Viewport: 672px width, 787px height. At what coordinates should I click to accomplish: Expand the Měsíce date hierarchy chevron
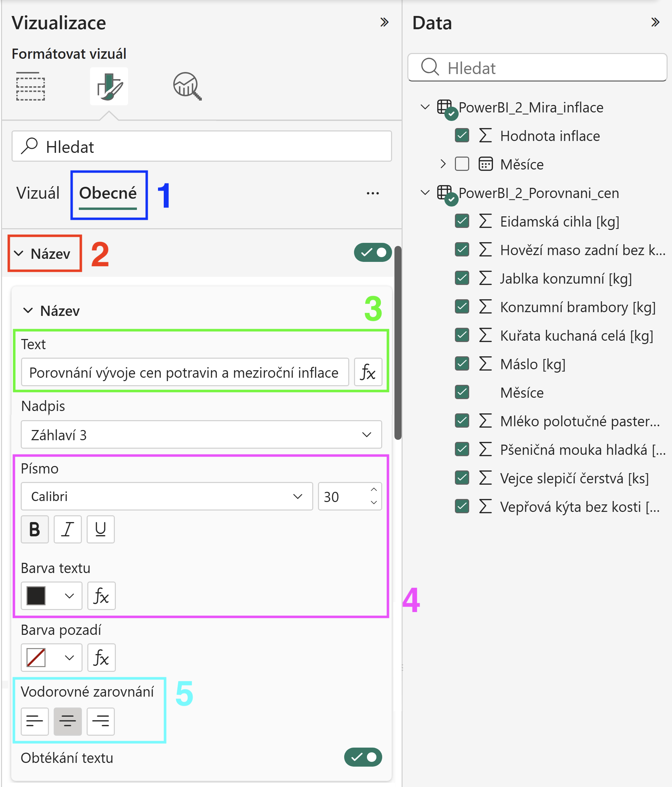point(443,164)
